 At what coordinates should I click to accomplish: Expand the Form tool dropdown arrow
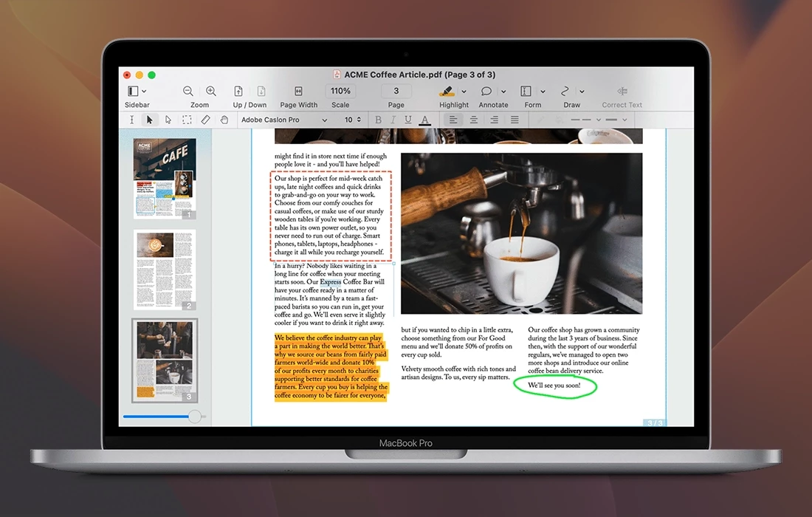pos(543,92)
